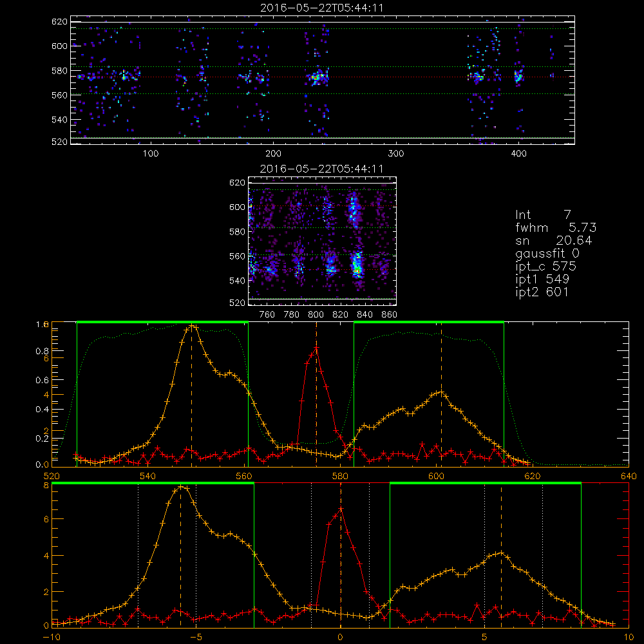Screen dimensions: 644x644
Task: Click x-axis label -5 of bottom plot
Action: pyautogui.click(x=196, y=637)
